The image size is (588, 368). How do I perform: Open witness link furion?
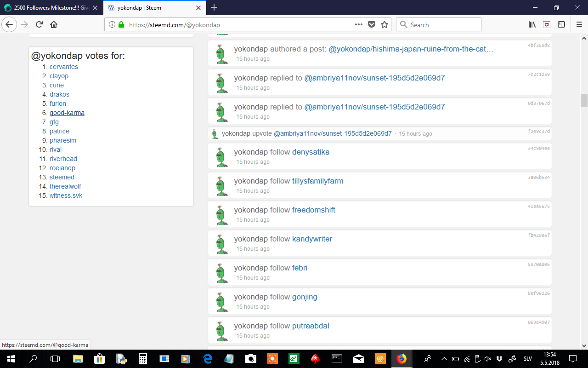[x=58, y=103]
